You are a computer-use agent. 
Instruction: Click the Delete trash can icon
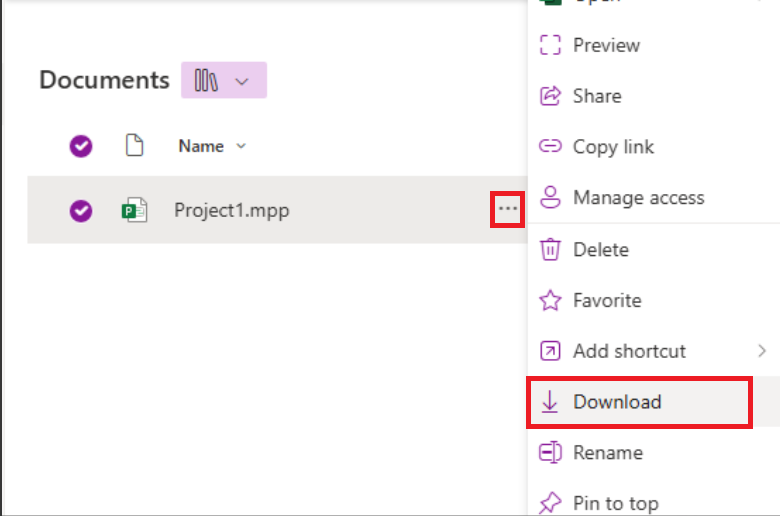(550, 249)
